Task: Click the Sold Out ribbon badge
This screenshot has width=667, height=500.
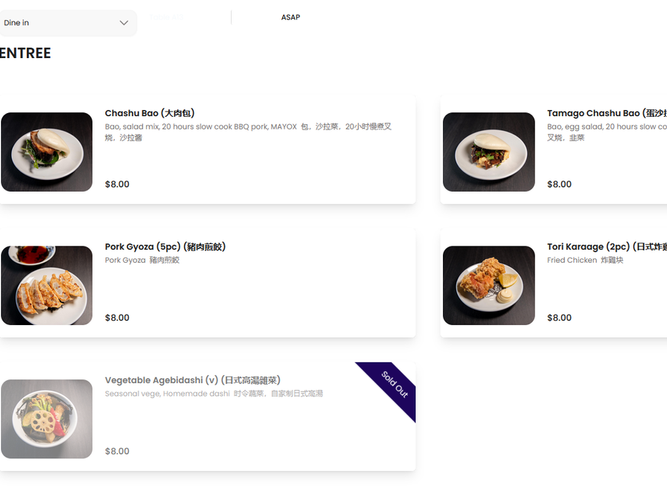Action: [394, 383]
